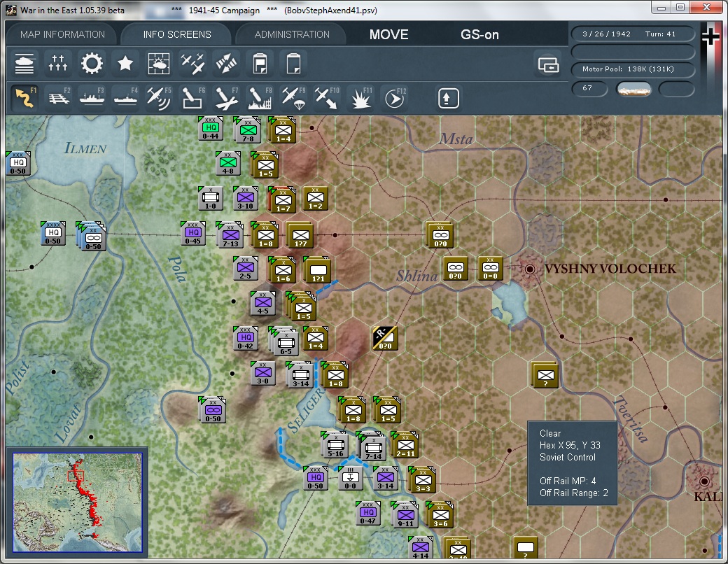
Task: Click the F12 end turn icon
Action: (395, 97)
